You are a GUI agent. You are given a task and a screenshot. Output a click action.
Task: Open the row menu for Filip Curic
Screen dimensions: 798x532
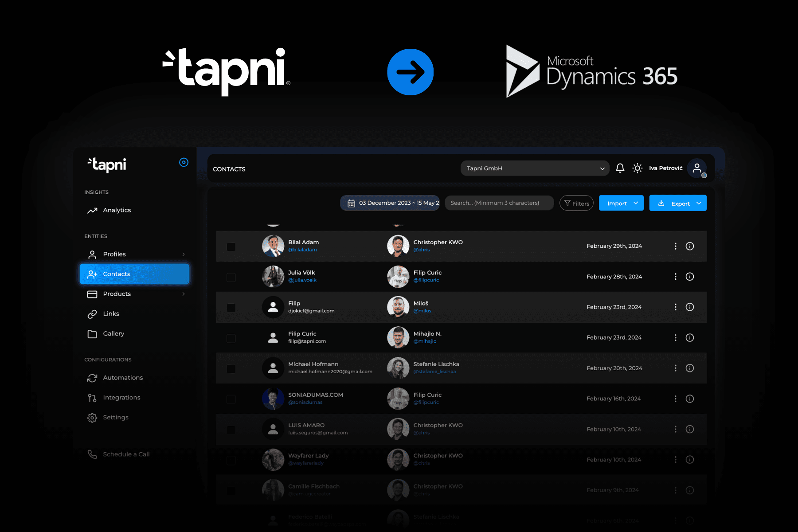click(x=675, y=337)
